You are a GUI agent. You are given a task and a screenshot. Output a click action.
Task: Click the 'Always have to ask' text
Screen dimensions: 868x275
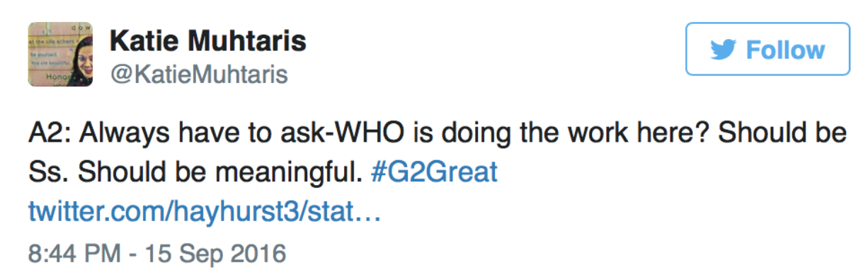click(193, 134)
